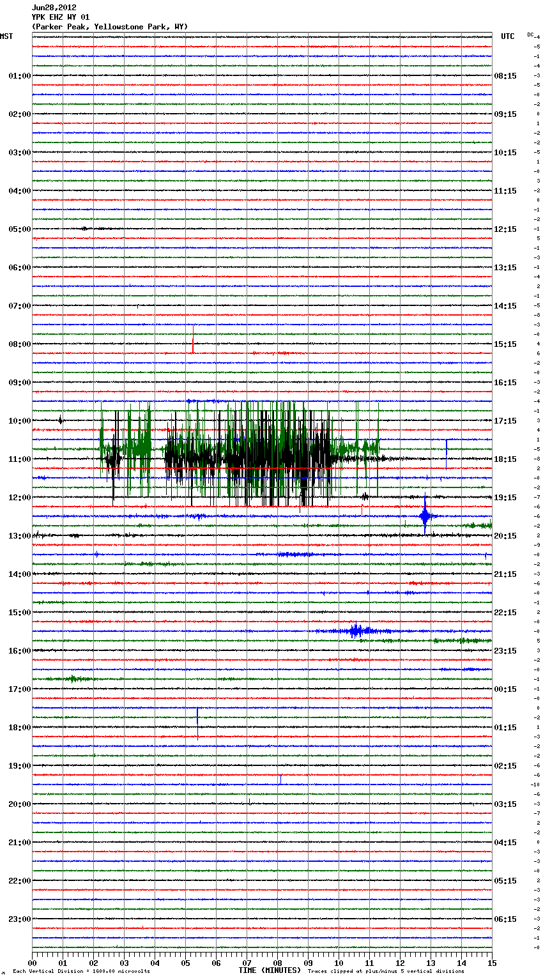The height and width of the screenshot is (980, 543).
Task: Click the station code "YPK EHZ WY 01"
Action: (61, 17)
